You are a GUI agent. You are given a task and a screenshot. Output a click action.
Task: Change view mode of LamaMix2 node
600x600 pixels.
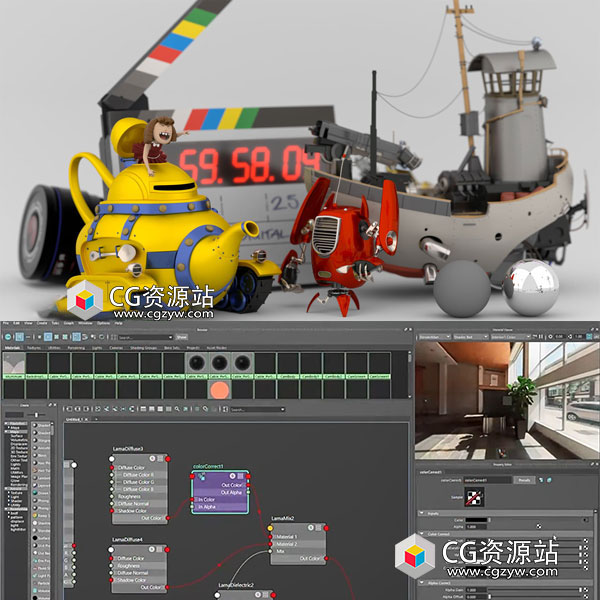(x=318, y=528)
